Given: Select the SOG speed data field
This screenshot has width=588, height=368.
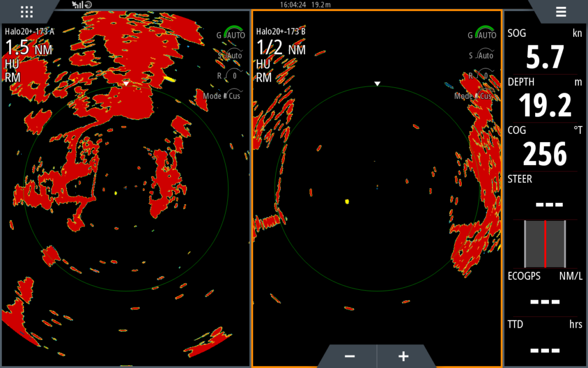Looking at the screenshot, I should [x=545, y=51].
